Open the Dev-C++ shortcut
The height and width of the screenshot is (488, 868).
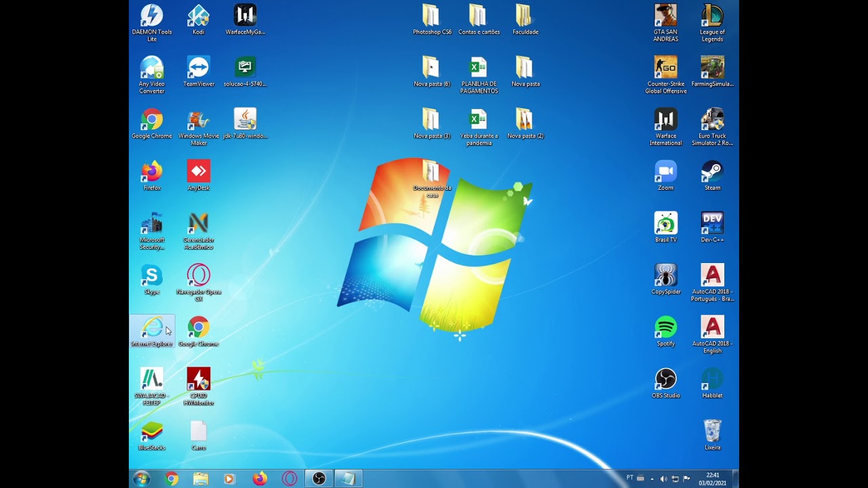[x=712, y=227]
